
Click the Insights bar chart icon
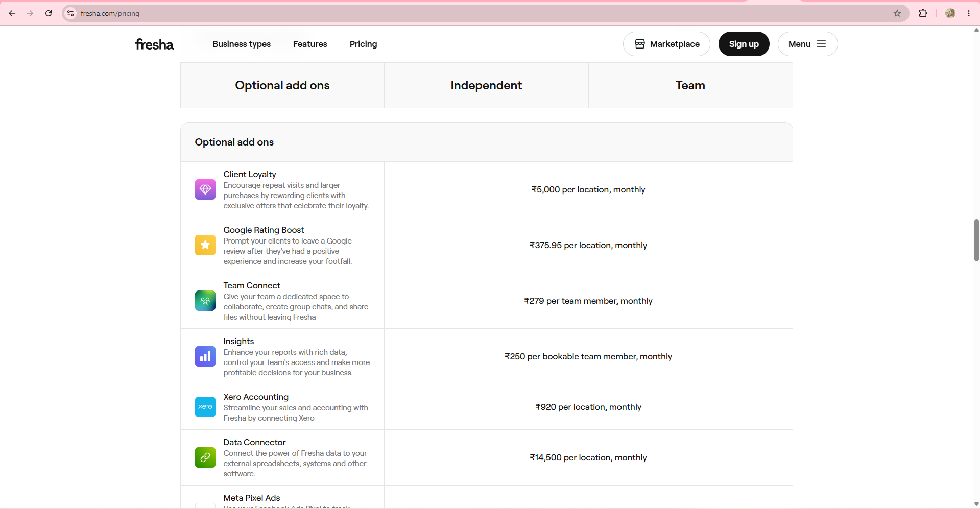click(205, 356)
